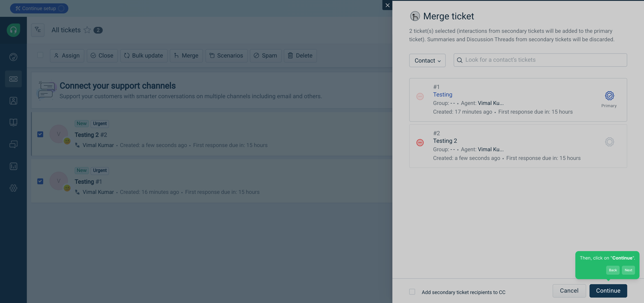This screenshot has height=303, width=644.
Task: Click Continue to merge tickets
Action: pos(608,291)
